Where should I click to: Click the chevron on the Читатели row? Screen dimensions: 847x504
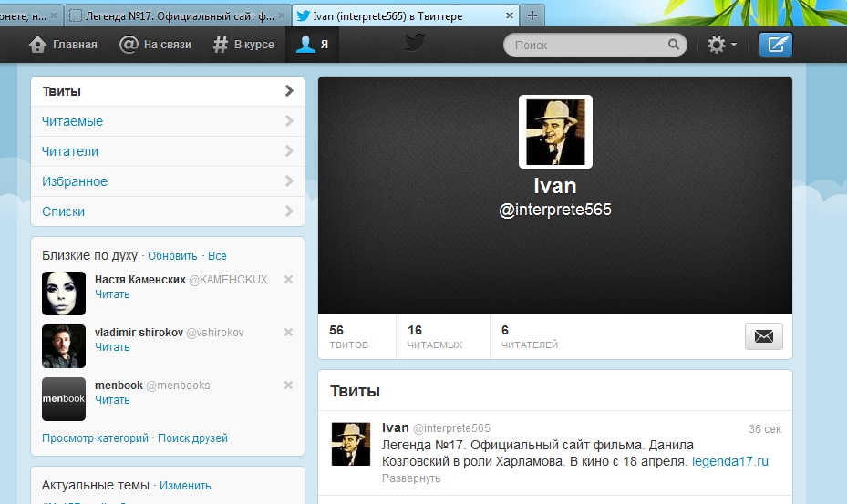tap(289, 150)
